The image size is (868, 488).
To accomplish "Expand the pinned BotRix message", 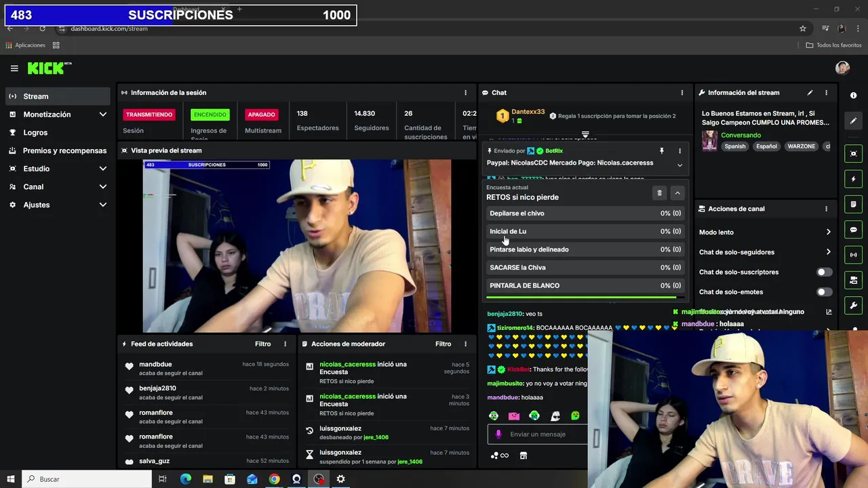I will pyautogui.click(x=679, y=165).
